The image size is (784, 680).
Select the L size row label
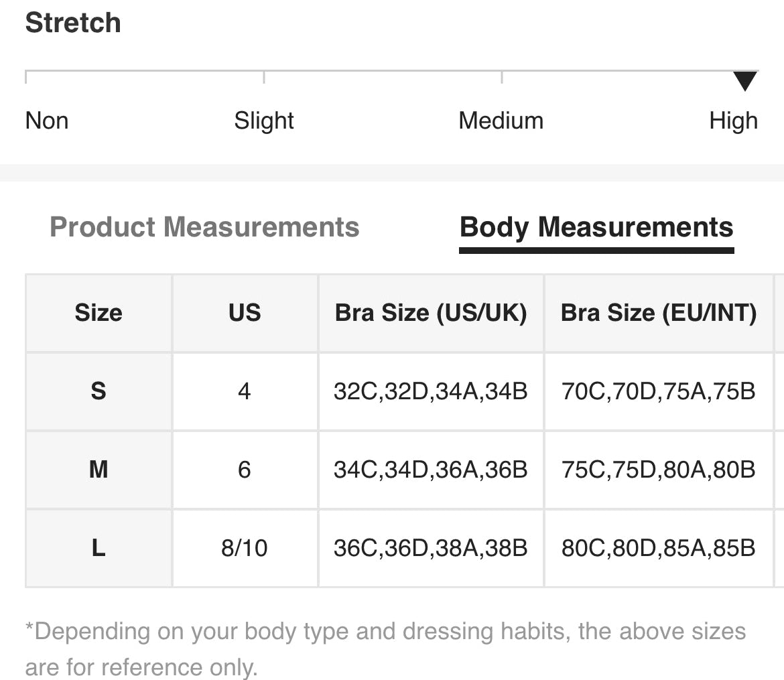click(x=99, y=549)
